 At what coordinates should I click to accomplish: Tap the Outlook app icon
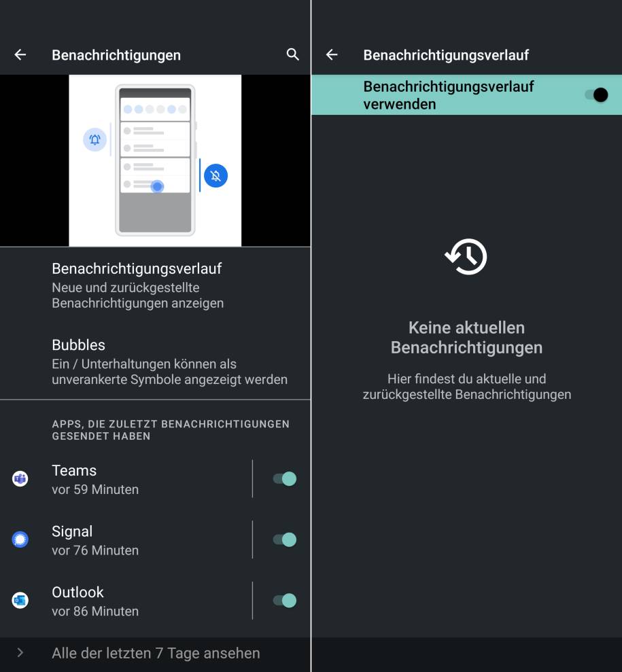coord(20,601)
